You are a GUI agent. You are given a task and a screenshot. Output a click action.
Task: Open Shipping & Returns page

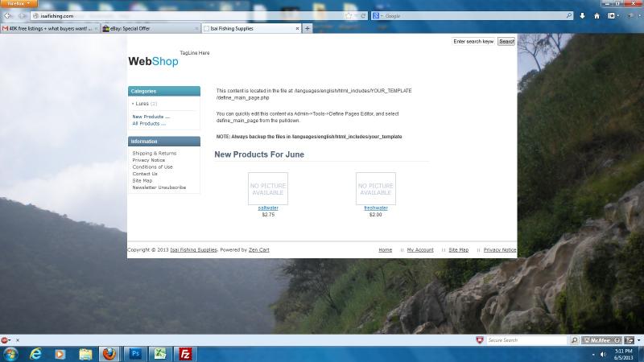154,154
